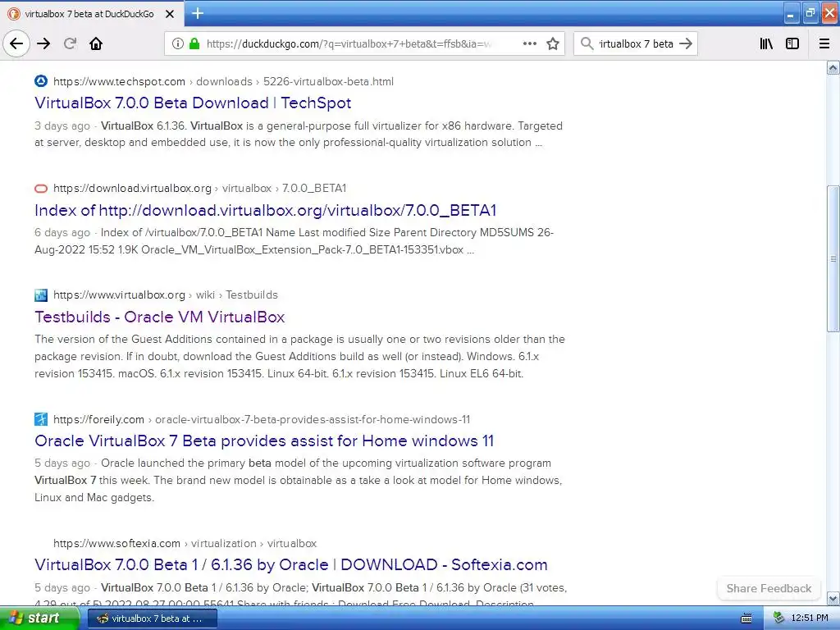Select the virtualbox 7 beta taskbar button
The image size is (840, 630).
click(x=152, y=619)
